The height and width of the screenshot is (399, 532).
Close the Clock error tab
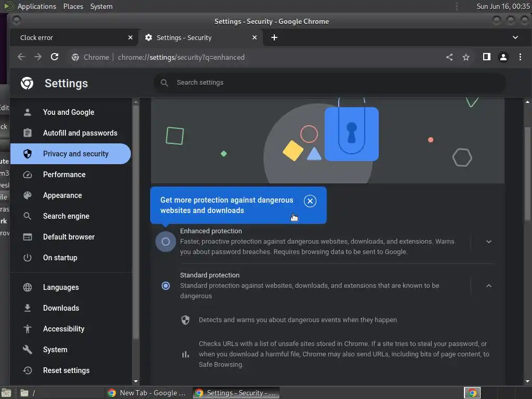click(x=130, y=37)
